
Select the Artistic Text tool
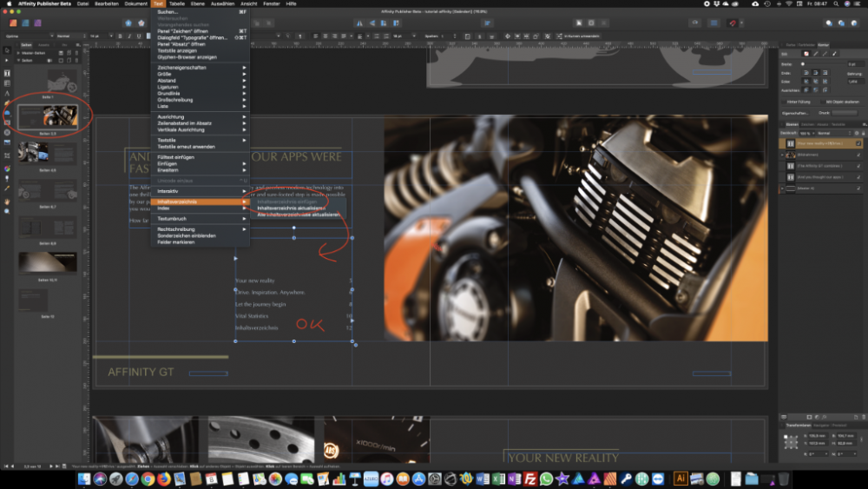coord(7,93)
